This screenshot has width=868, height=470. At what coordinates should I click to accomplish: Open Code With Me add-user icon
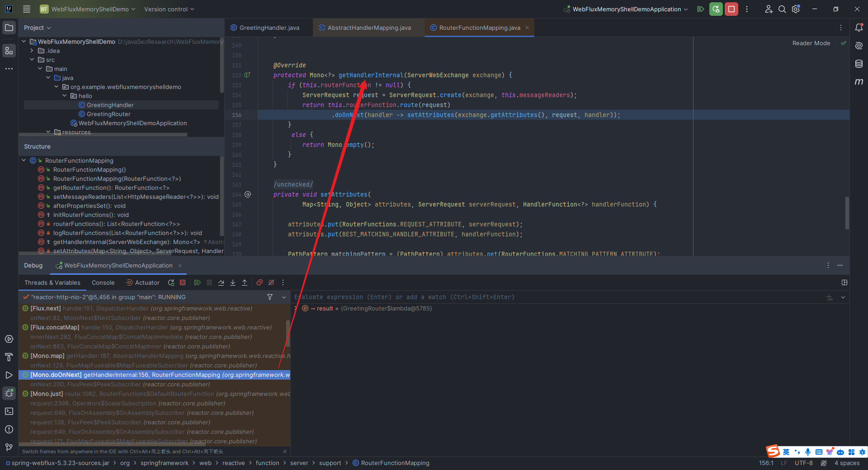[x=769, y=9]
